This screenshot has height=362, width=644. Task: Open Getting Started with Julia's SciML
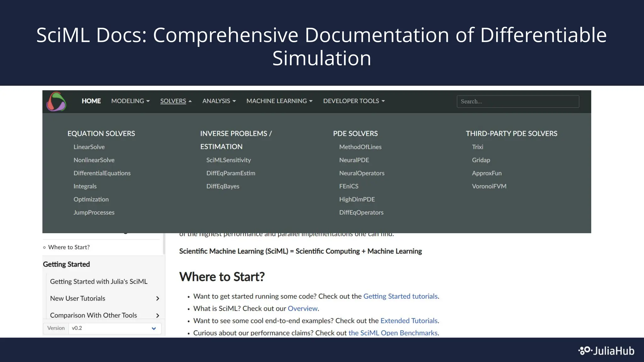point(99,282)
